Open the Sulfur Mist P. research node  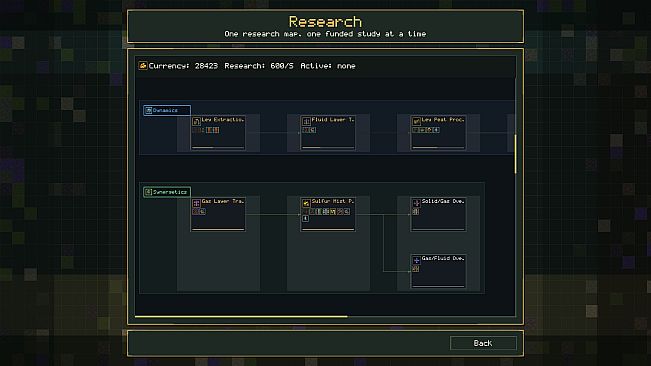pos(328,214)
